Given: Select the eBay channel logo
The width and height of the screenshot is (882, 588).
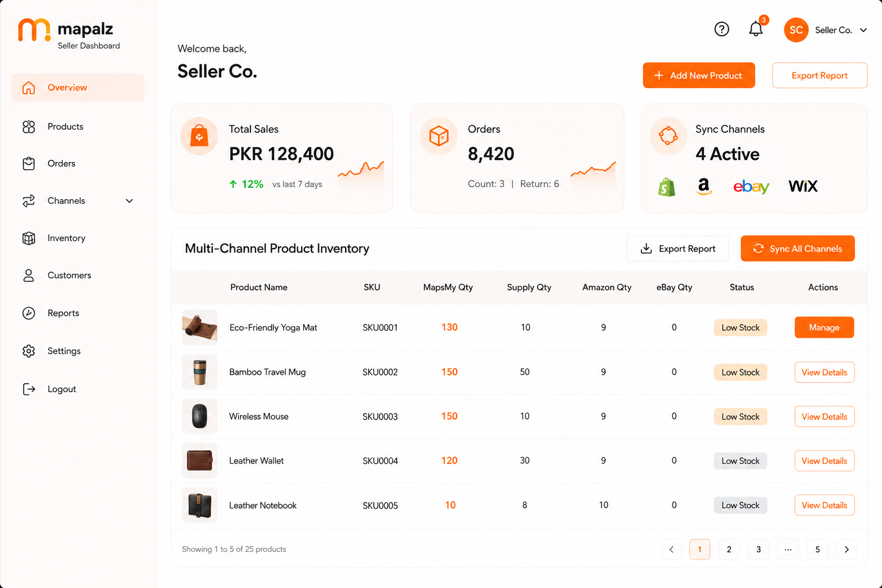Looking at the screenshot, I should (751, 187).
